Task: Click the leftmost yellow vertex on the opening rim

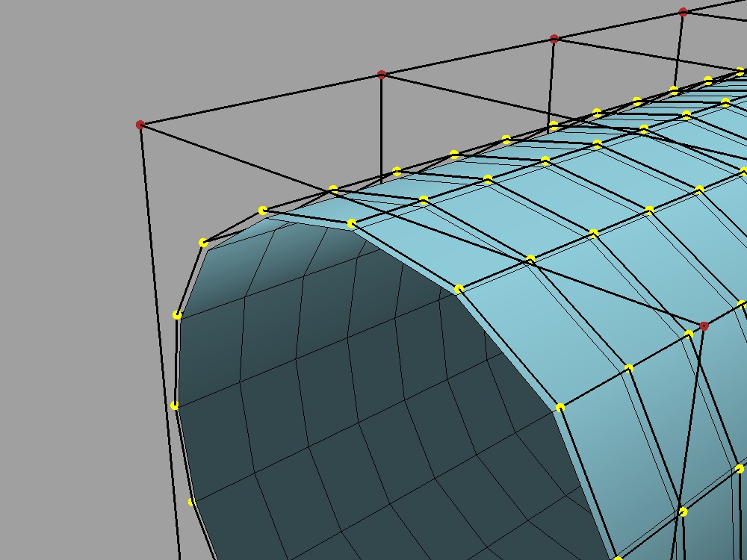Action: click(x=175, y=405)
